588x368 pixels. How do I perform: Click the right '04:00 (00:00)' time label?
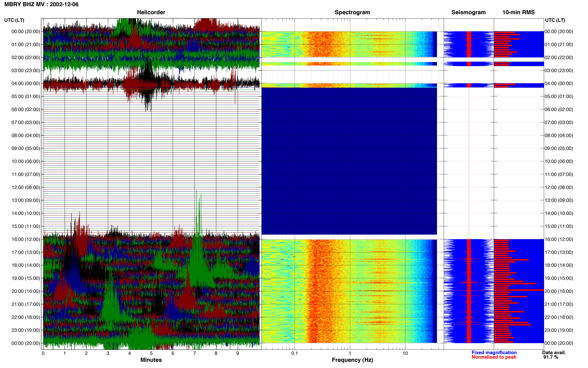click(x=559, y=83)
